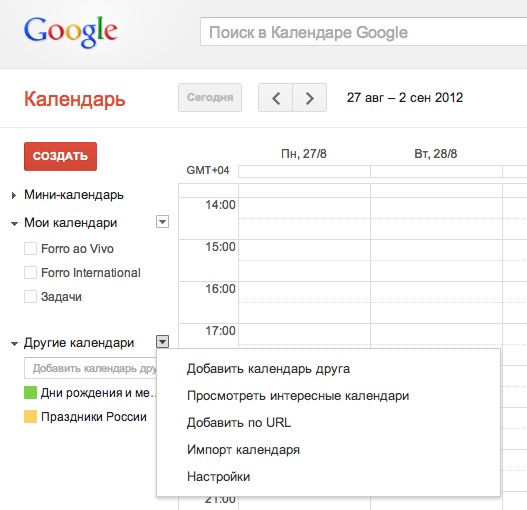
Task: Go to previous week arrow
Action: coord(276,98)
